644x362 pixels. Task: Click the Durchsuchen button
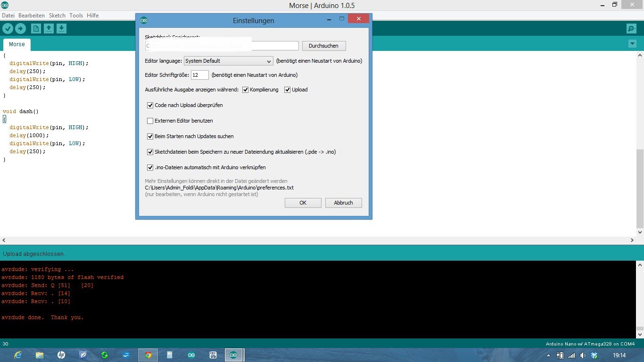pos(324,46)
